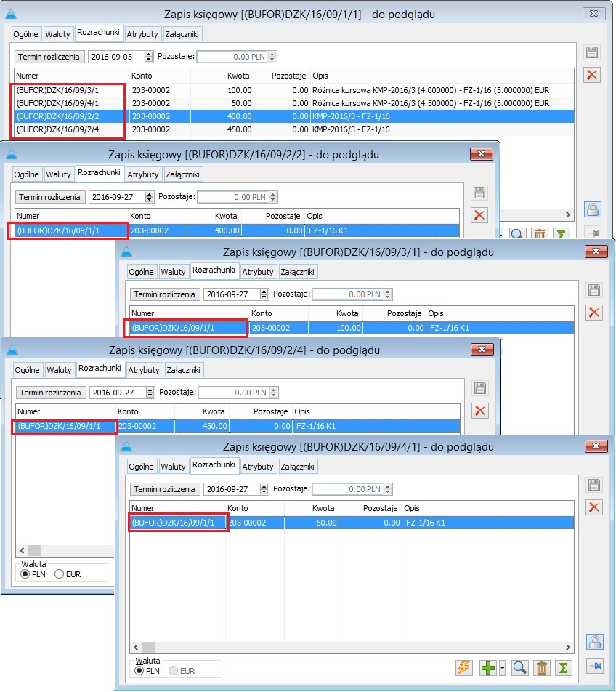Click the trash can delete icon at bottom
This screenshot has width=616, height=692.
click(x=542, y=667)
